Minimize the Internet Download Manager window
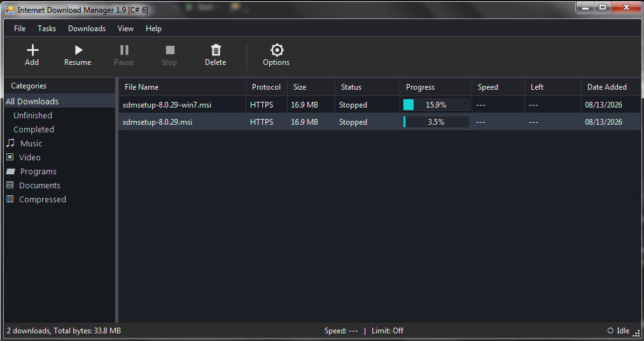This screenshot has width=644, height=341. pyautogui.click(x=585, y=8)
